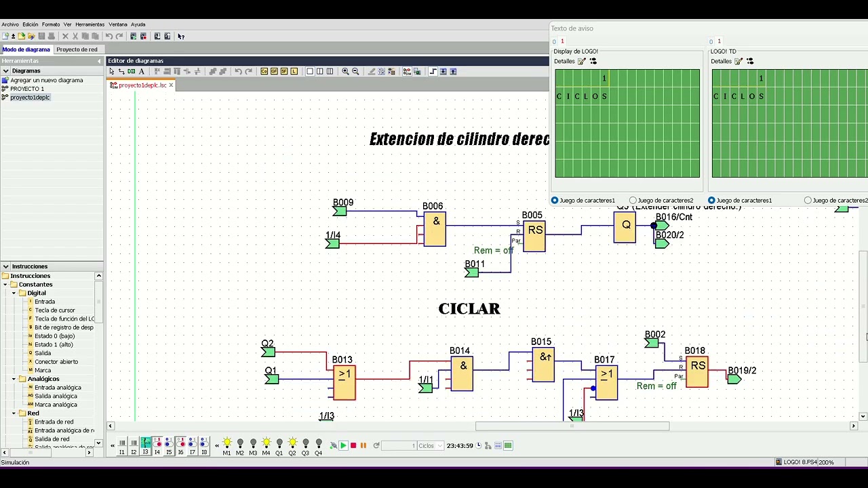Switch to Proyecto de red tab
This screenshot has width=868, height=488.
[77, 49]
